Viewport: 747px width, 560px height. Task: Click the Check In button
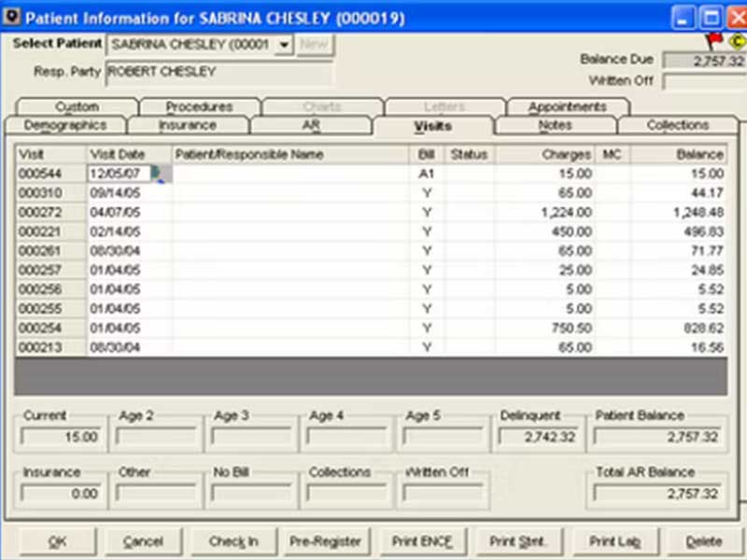233,541
